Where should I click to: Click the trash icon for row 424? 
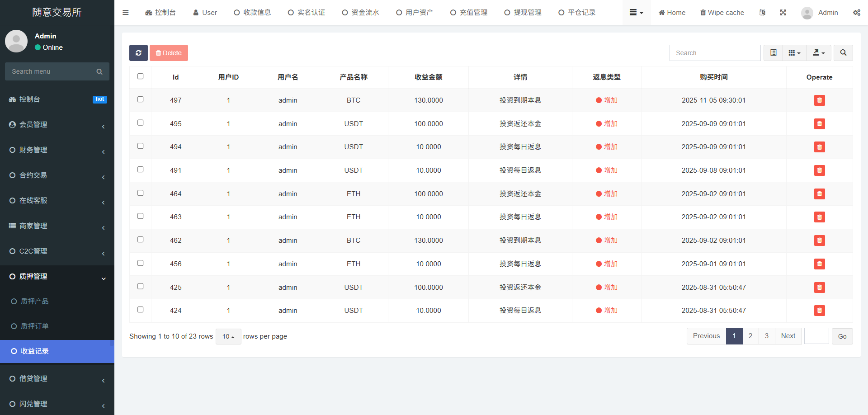point(819,311)
